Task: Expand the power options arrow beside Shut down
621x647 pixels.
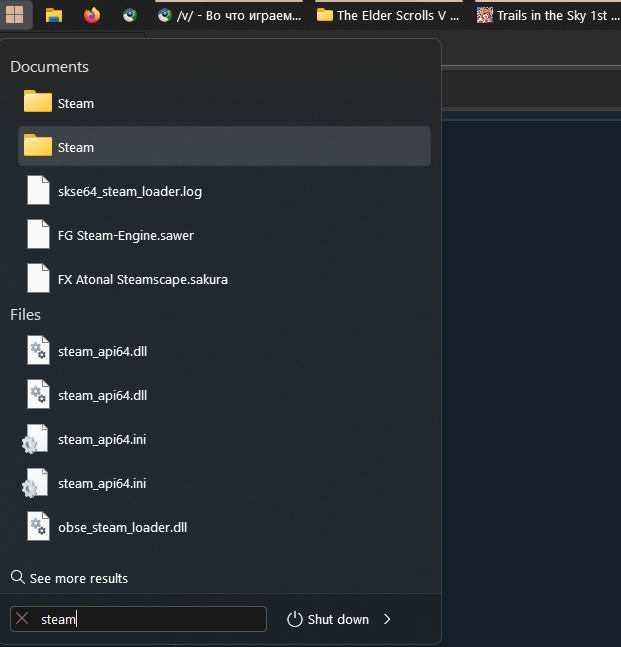Action: click(x=387, y=619)
